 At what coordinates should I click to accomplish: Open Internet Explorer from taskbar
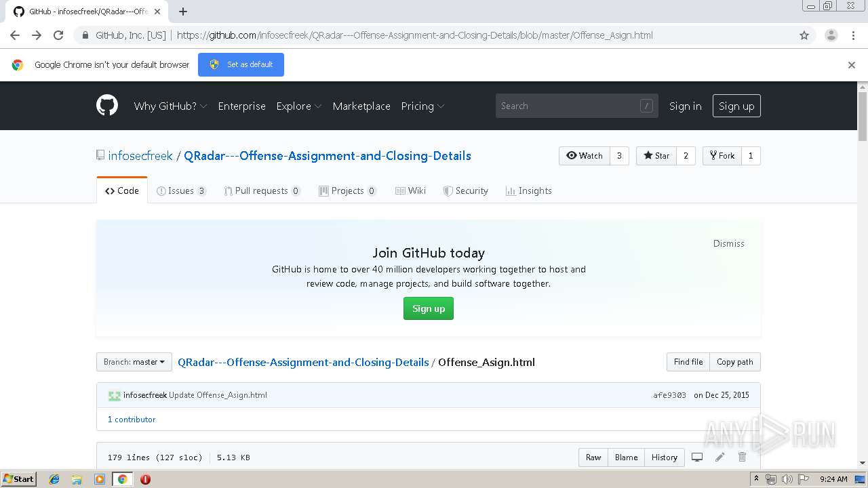point(54,479)
